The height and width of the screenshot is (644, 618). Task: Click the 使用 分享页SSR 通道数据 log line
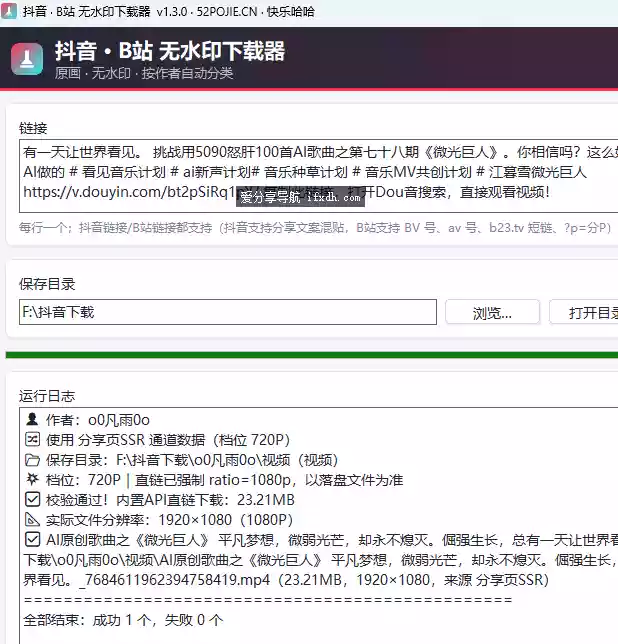[x=168, y=440]
